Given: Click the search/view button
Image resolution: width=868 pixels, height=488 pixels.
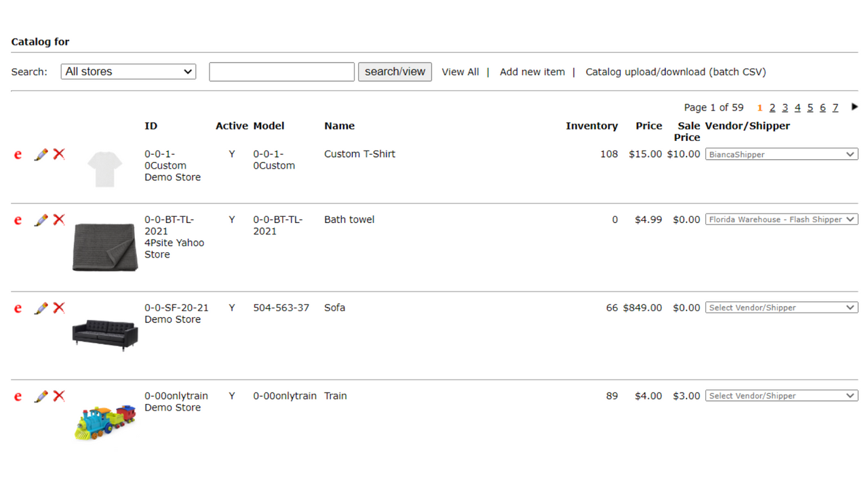Looking at the screenshot, I should tap(395, 71).
